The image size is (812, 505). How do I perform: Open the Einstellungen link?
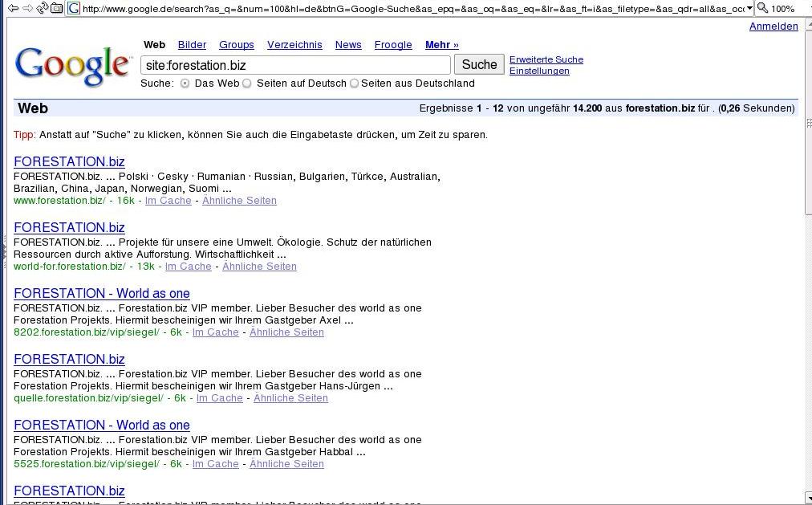tap(539, 71)
